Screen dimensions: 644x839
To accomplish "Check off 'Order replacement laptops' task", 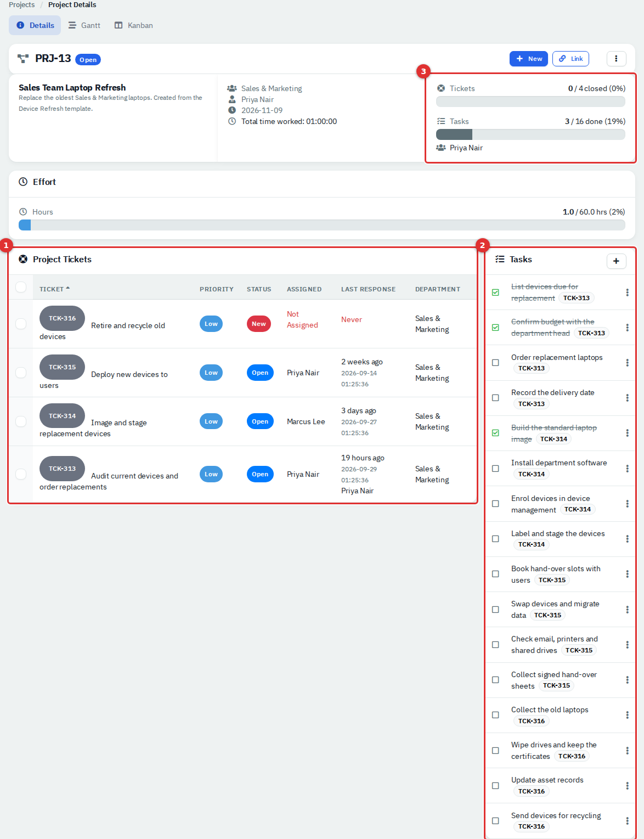I will 495,363.
